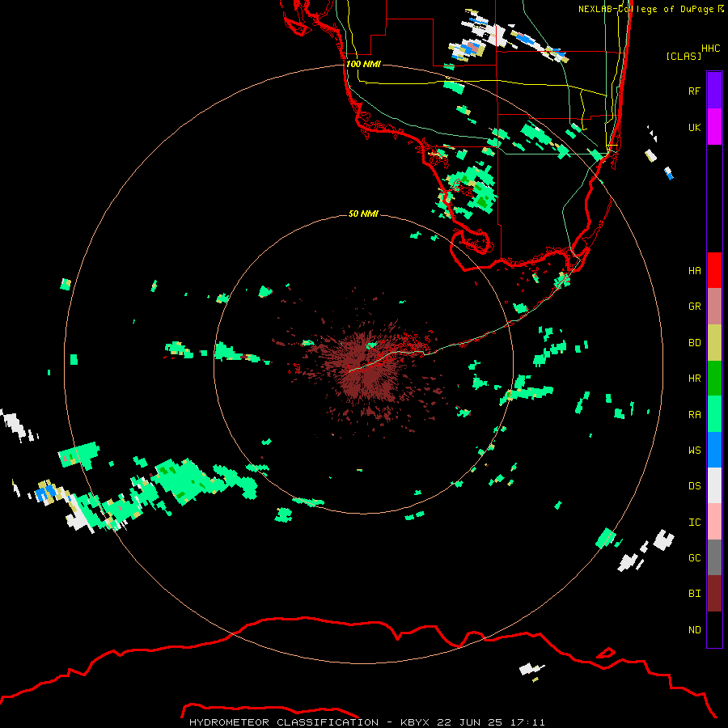The width and height of the screenshot is (728, 728).
Task: Click the purple RF legend swatch
Action: (x=714, y=91)
